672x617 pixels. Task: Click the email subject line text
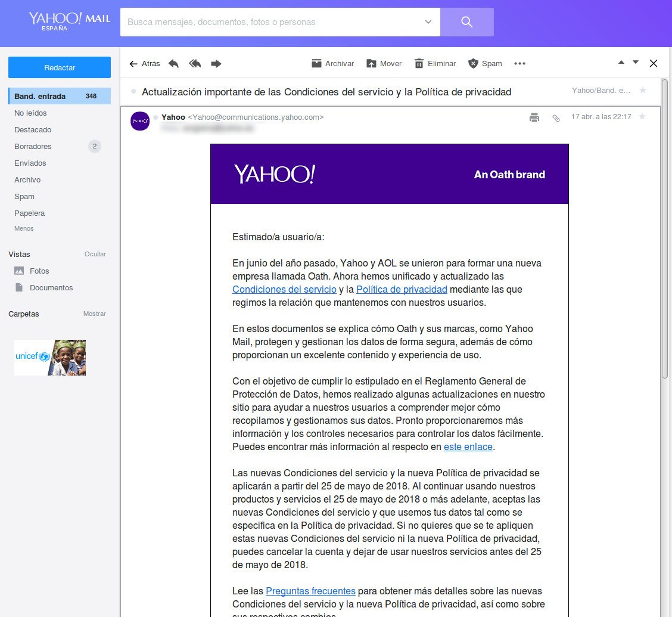point(326,92)
